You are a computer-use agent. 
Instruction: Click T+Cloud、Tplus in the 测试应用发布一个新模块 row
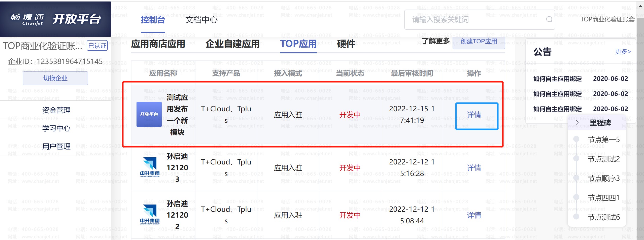pos(226,115)
